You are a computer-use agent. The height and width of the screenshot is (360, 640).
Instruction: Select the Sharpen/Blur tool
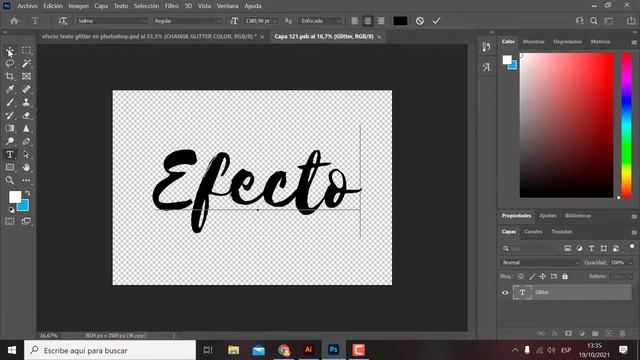click(26, 128)
